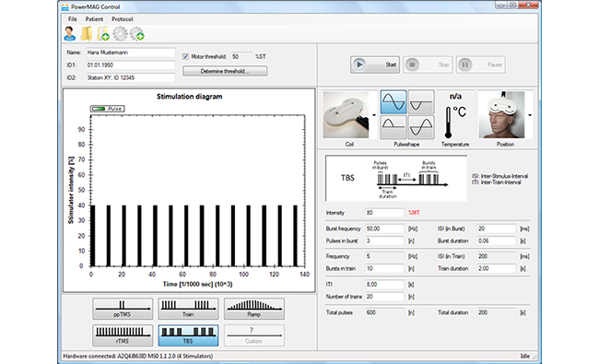This screenshot has height=364, width=599.
Task: Open the yellow folder toolbar icon
Action: [87, 33]
